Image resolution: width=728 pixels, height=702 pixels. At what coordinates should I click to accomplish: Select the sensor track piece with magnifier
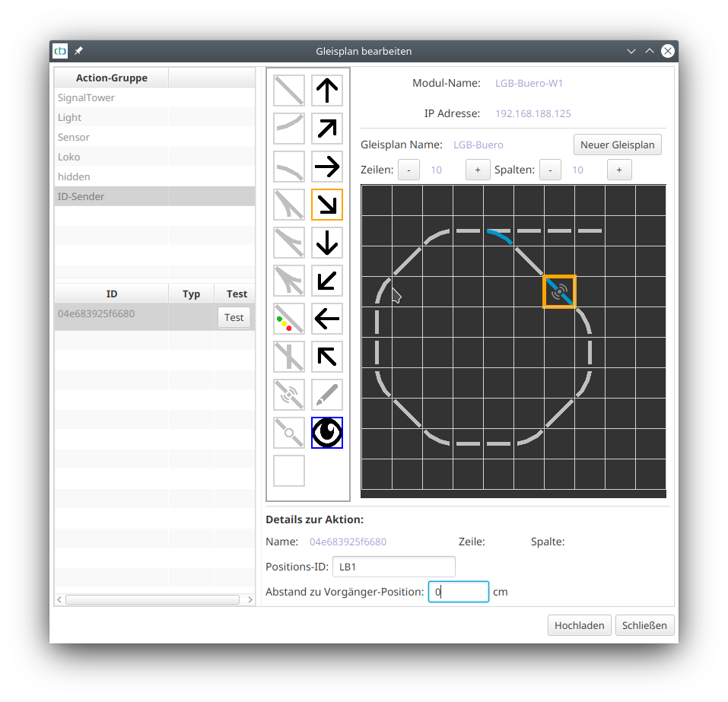point(289,433)
